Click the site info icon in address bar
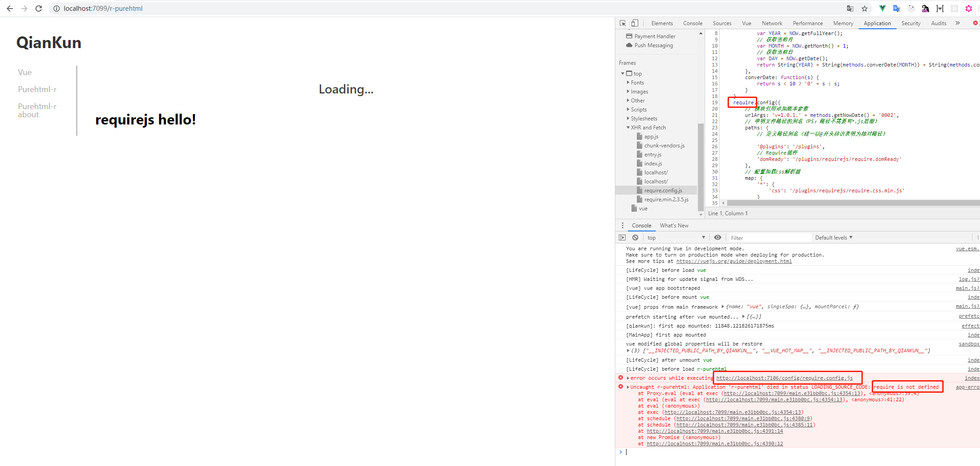980x466 pixels. point(57,9)
